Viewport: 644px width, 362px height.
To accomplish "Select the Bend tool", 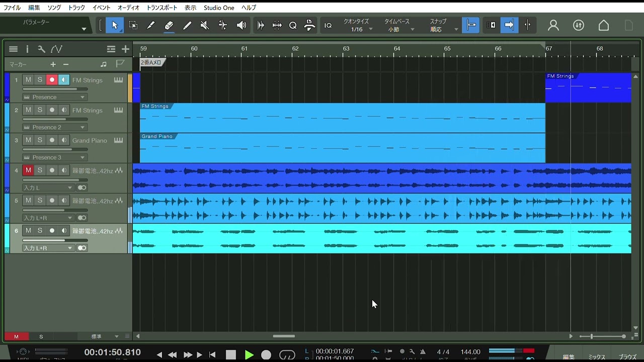I will click(x=223, y=25).
